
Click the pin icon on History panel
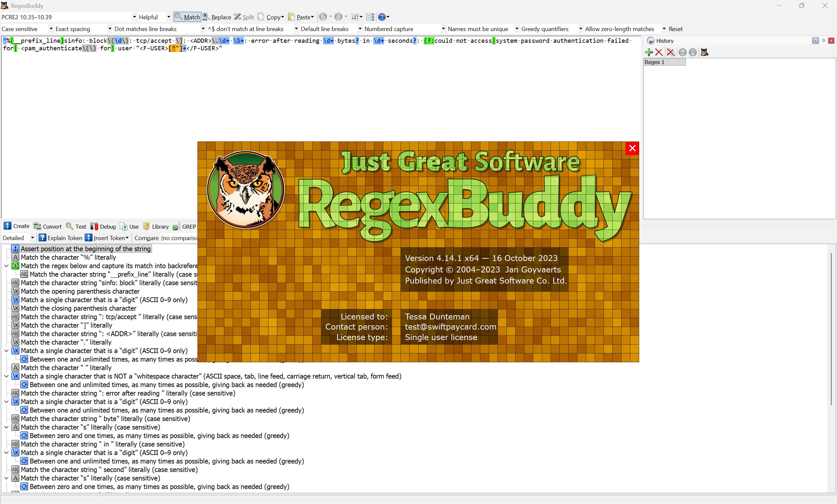point(823,41)
